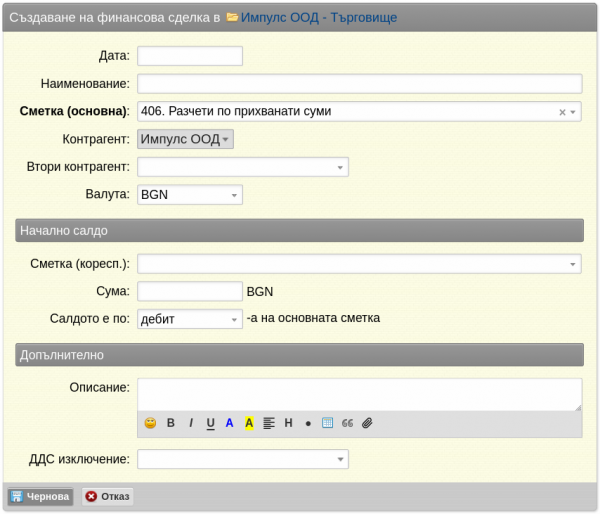The height and width of the screenshot is (514, 600).
Task: Attach a file with the paperclip icon
Action: pos(367,423)
